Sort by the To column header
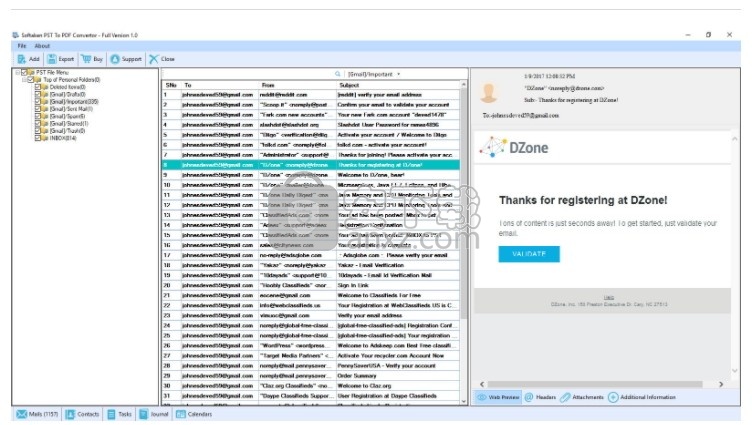 [x=220, y=85]
